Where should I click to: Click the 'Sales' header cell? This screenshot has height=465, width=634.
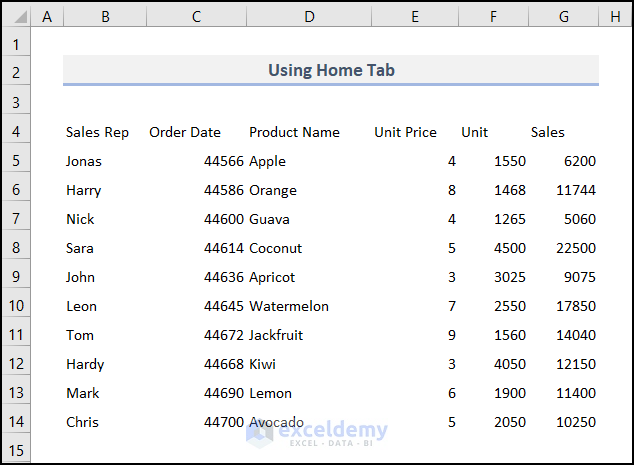tap(548, 132)
